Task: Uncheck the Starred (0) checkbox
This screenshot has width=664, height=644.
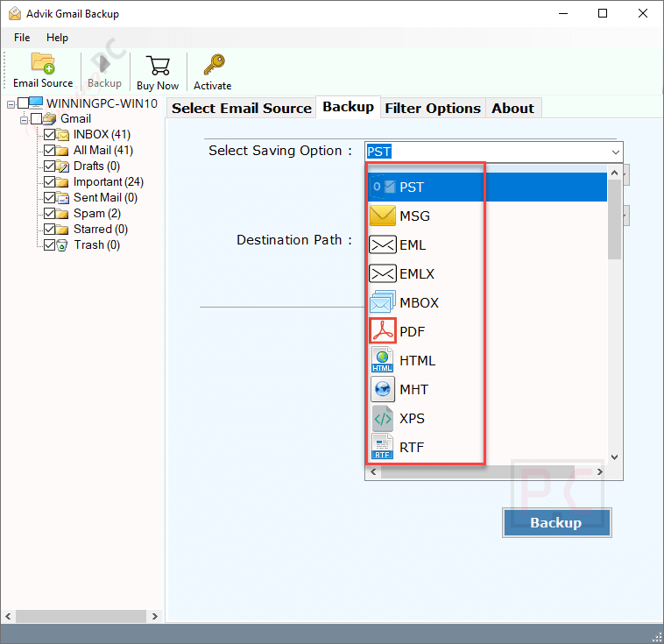Action: (49, 230)
